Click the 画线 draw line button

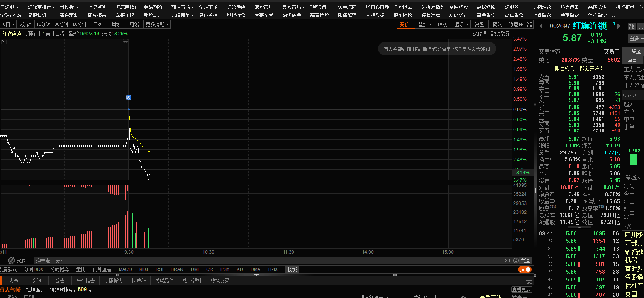tap(443, 24)
